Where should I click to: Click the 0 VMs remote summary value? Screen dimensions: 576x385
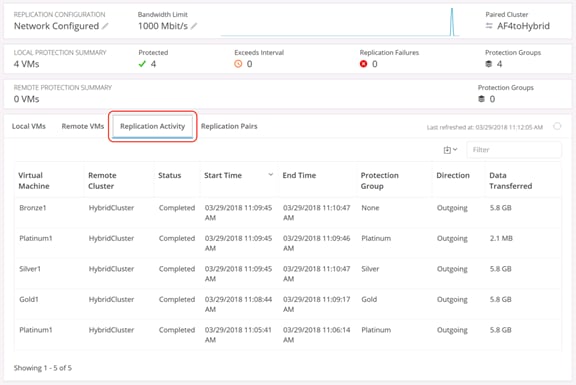pos(26,99)
